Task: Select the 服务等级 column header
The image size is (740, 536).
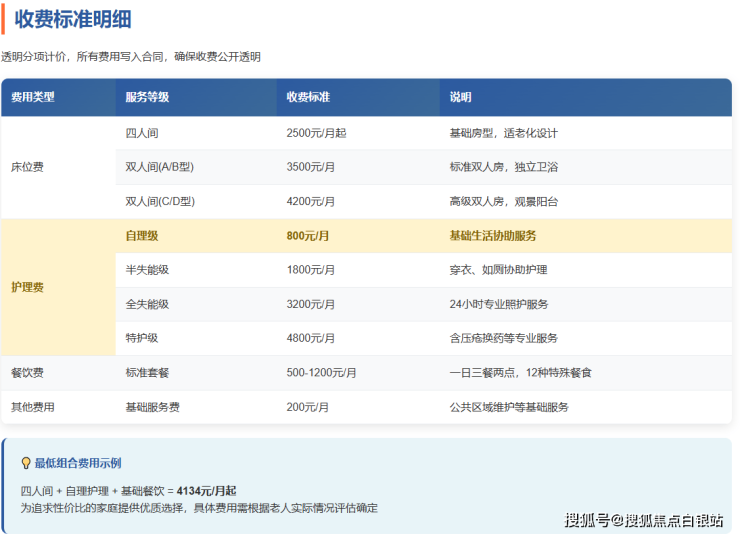Action: pyautogui.click(x=147, y=98)
